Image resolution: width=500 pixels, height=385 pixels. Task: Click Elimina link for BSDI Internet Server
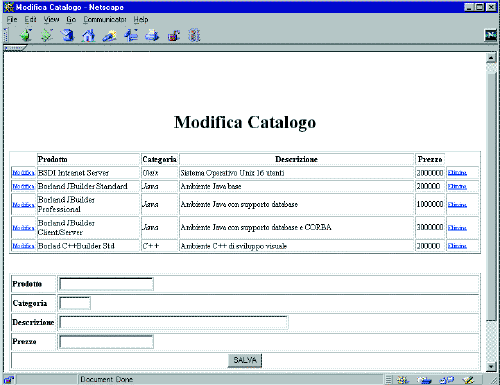tap(457, 173)
